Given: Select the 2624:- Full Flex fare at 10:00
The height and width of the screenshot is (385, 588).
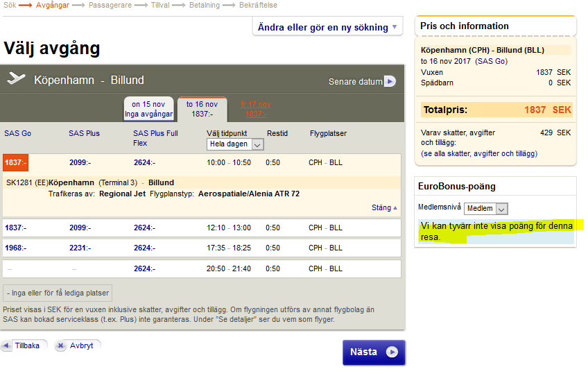Looking at the screenshot, I should (144, 162).
